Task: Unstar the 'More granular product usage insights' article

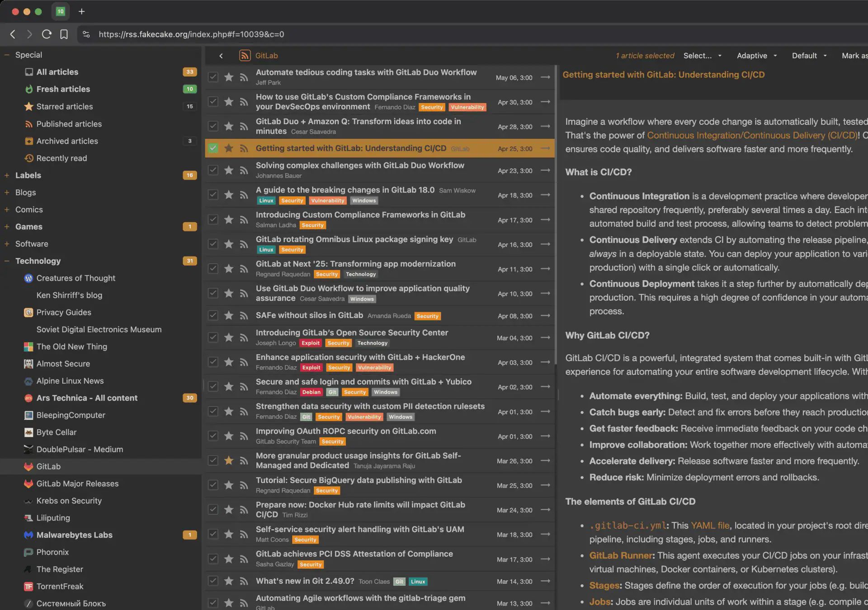Action: (229, 460)
